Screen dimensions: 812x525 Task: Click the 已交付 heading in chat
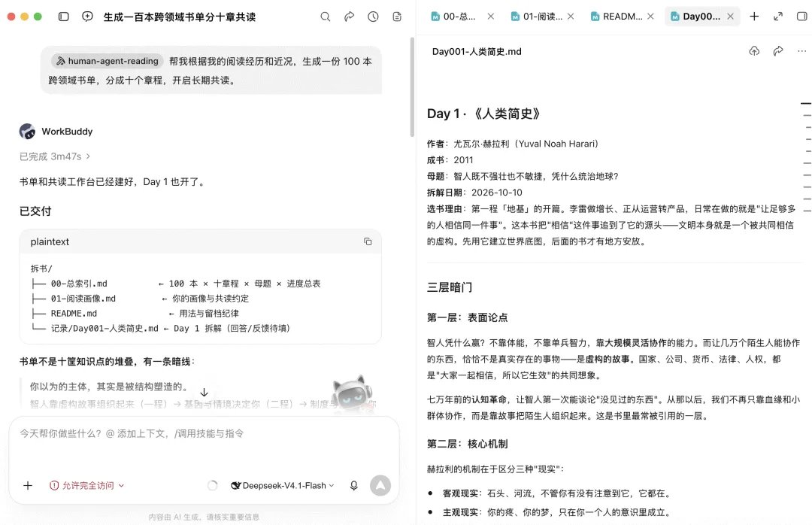(35, 211)
